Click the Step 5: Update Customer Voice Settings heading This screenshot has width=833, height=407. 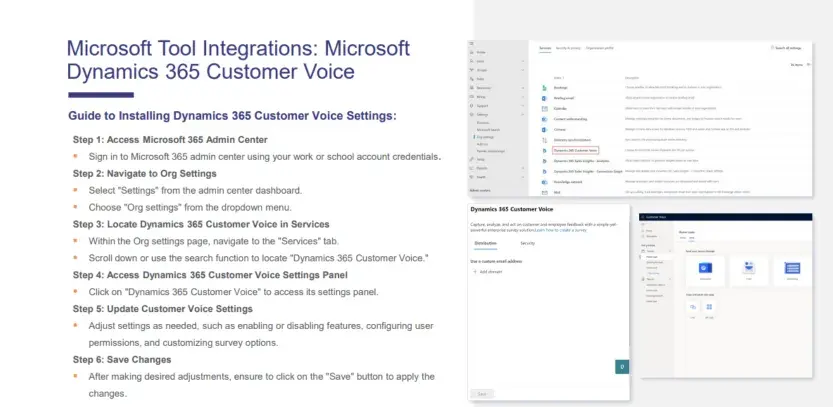(163, 309)
